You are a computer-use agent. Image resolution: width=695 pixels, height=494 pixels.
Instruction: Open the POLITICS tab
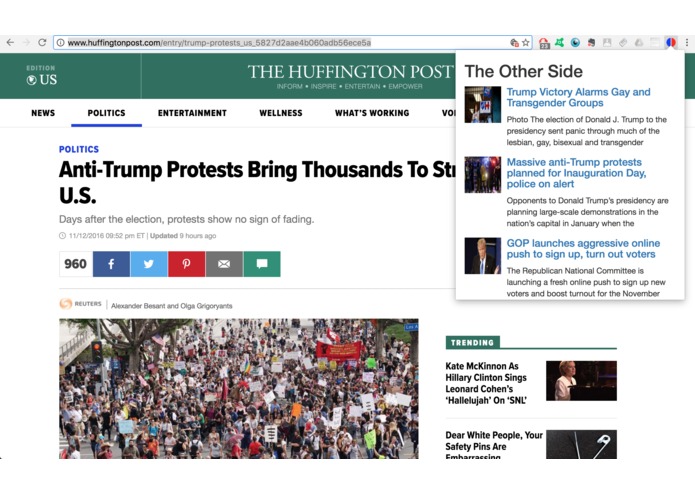tap(106, 113)
